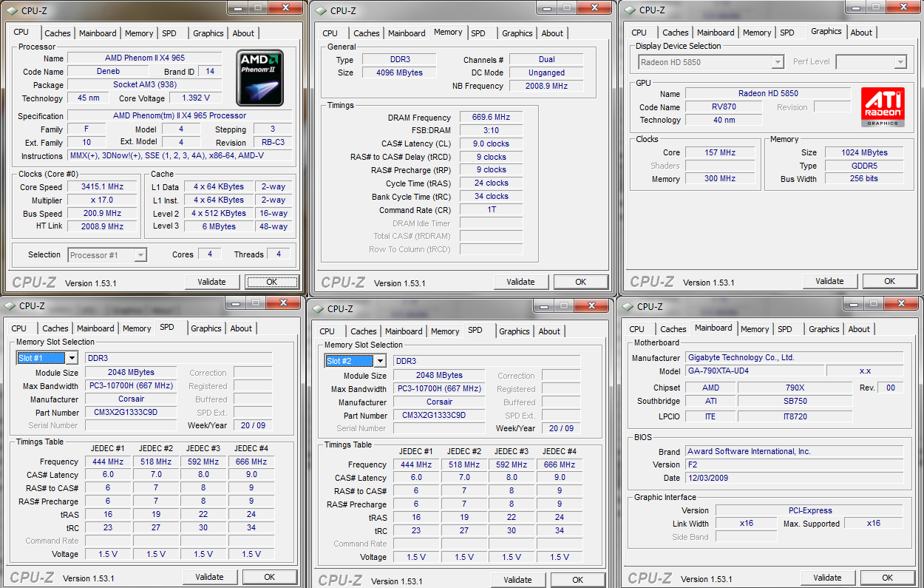
Task: Open the Mainboard tab in the Slot #2 window
Action: click(404, 331)
